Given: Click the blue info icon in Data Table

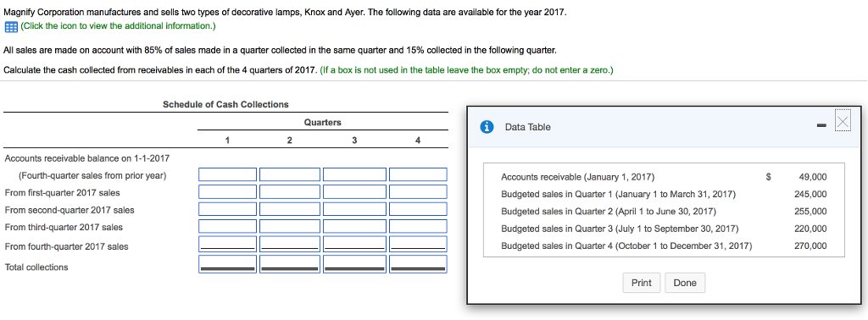Looking at the screenshot, I should click(x=487, y=127).
